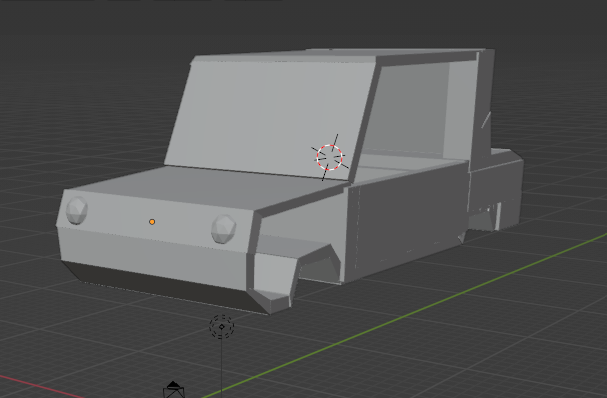
Task: Select the point light object below the car
Action: pos(222,327)
